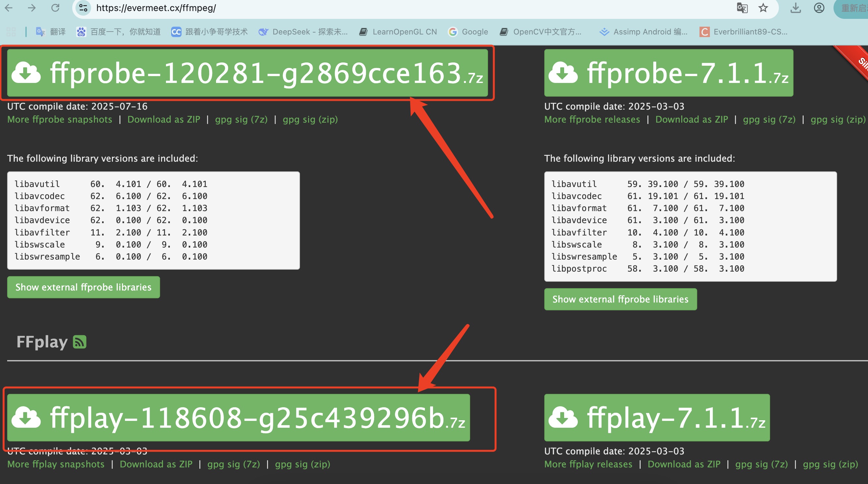Open the Assimp Android bookmark
The image size is (868, 484).
(x=643, y=32)
